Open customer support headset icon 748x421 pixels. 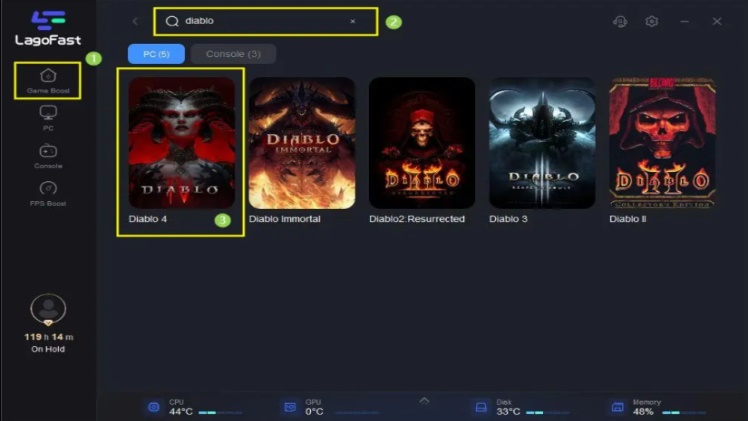[620, 21]
